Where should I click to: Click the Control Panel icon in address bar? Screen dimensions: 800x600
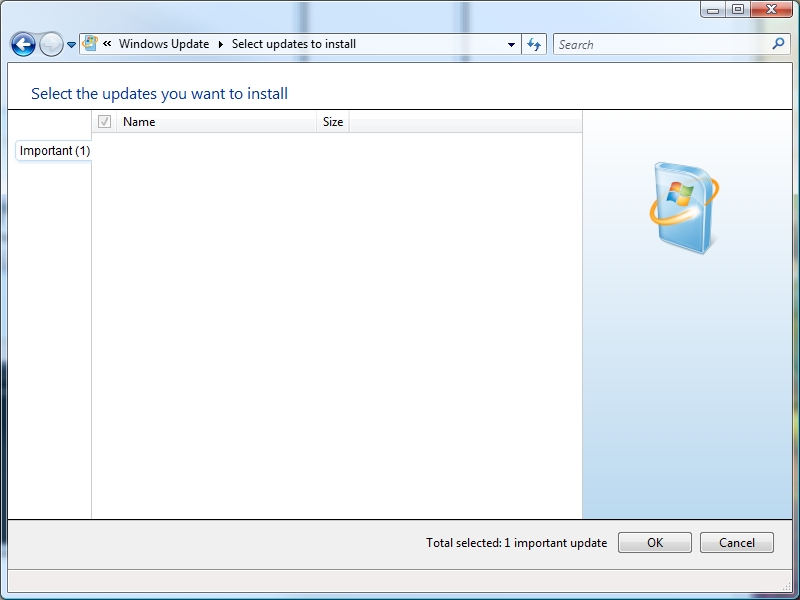[91, 44]
